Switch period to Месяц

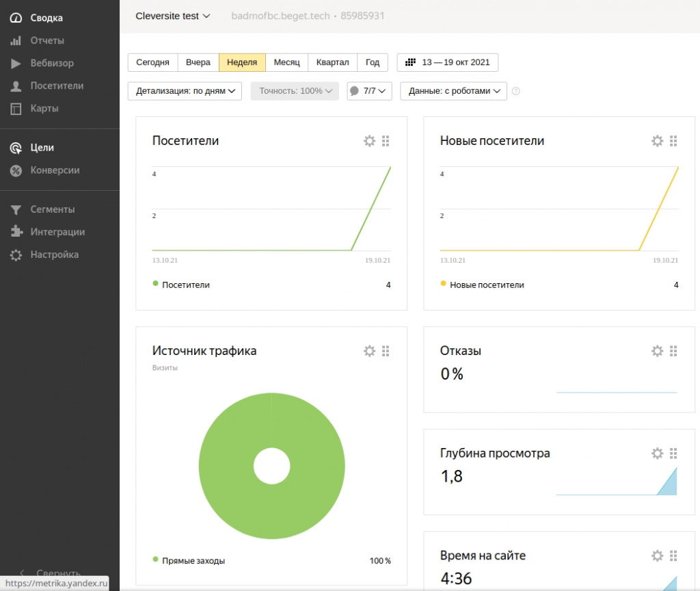pyautogui.click(x=286, y=62)
